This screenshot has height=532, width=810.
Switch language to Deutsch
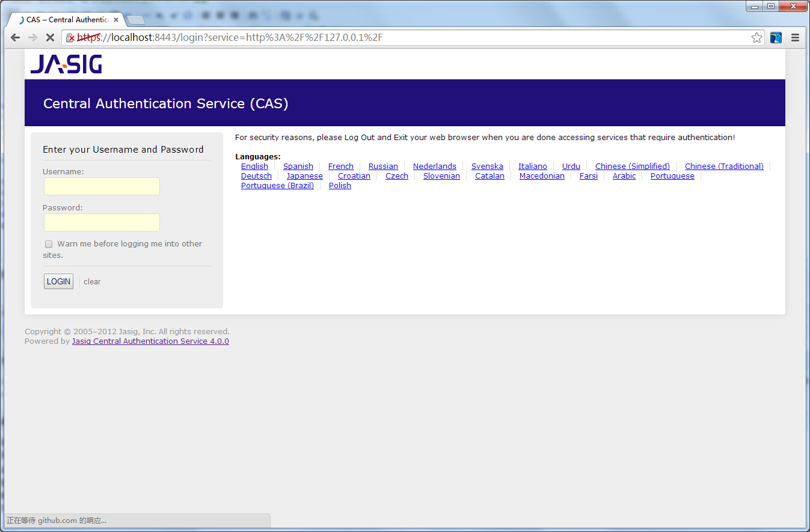point(256,176)
